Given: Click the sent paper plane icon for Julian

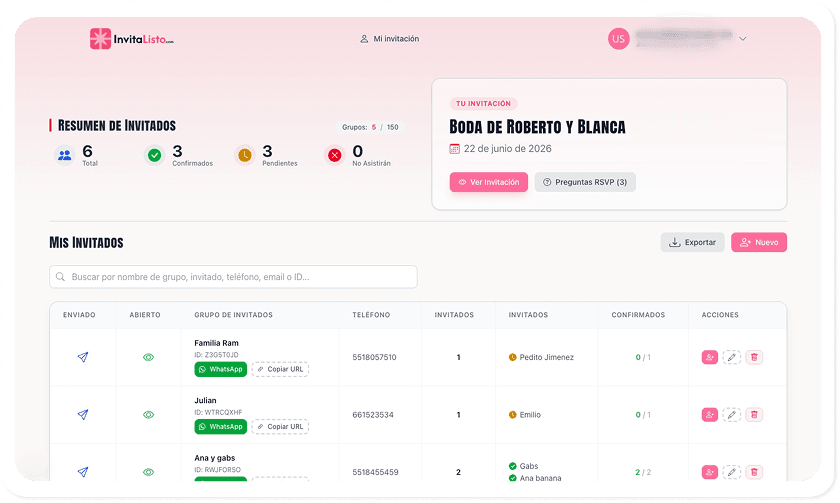Looking at the screenshot, I should click(x=83, y=414).
